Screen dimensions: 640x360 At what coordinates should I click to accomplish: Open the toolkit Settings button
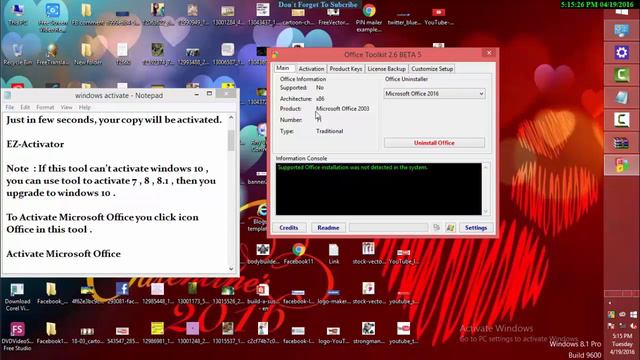(x=476, y=227)
